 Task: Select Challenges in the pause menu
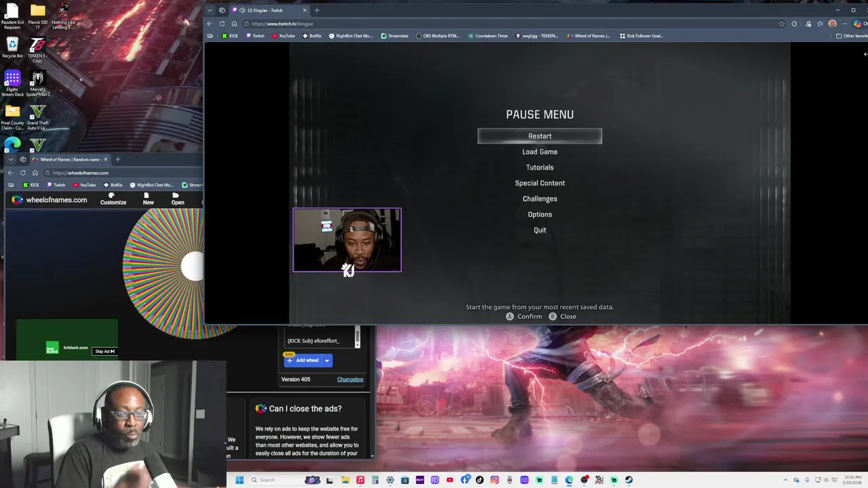540,199
